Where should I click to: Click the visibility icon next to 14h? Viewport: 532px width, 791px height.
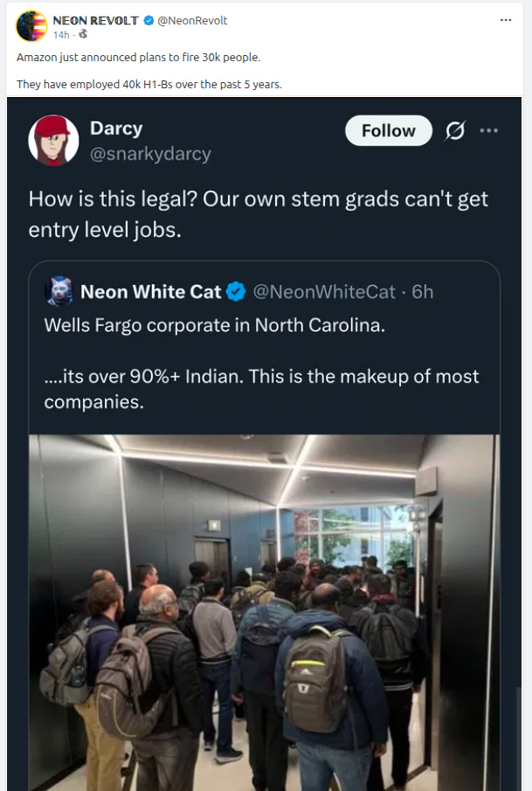83,34
